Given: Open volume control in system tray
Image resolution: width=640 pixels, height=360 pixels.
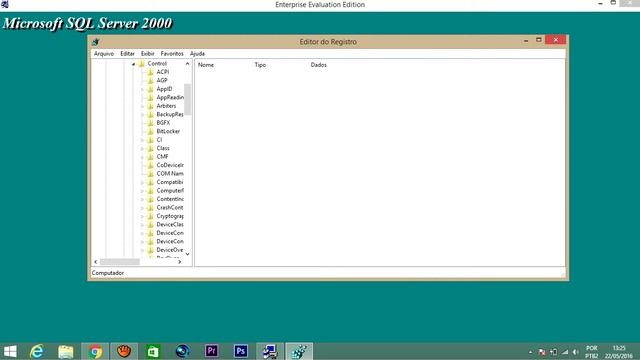Looking at the screenshot, I should coord(576,352).
